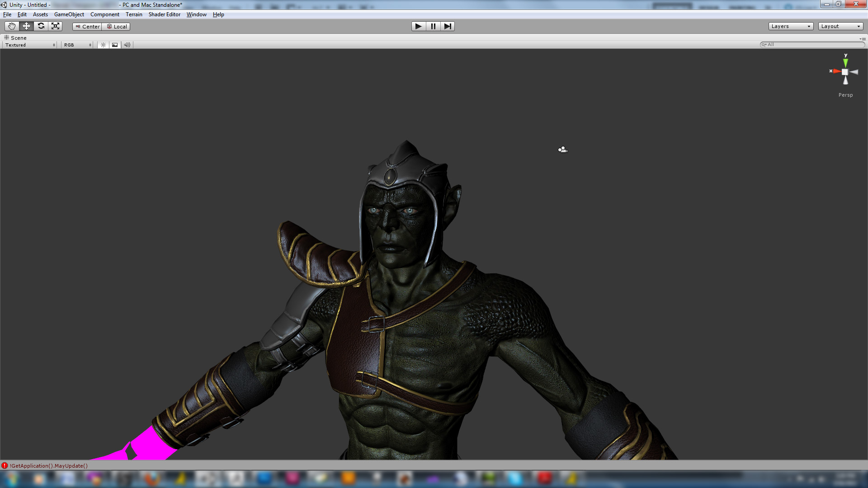Viewport: 868px width, 488px height.
Task: Click the red error icon in status bar
Action: [5, 465]
